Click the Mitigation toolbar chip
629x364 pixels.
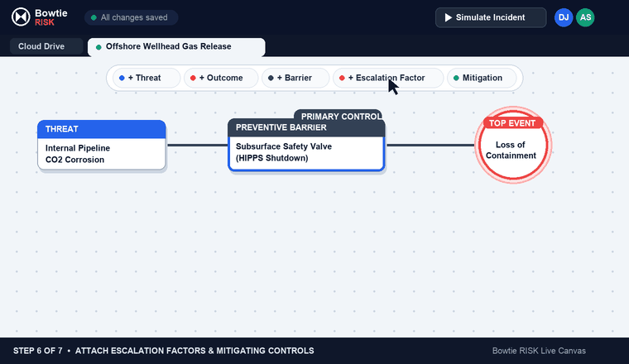pyautogui.click(x=482, y=78)
